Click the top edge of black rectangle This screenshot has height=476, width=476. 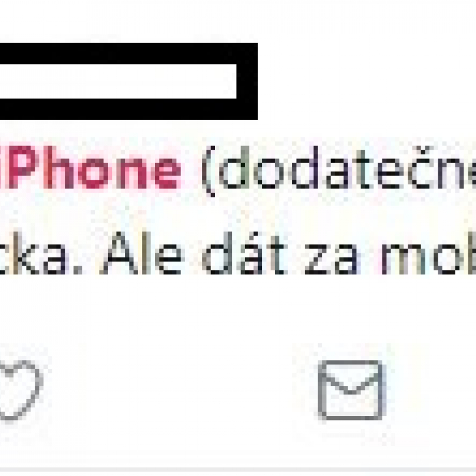(x=128, y=54)
